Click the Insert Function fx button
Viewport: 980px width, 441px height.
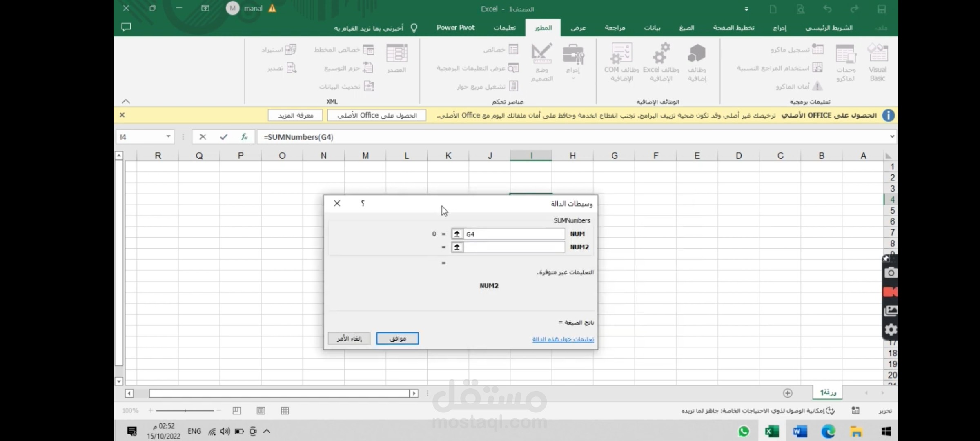(244, 137)
